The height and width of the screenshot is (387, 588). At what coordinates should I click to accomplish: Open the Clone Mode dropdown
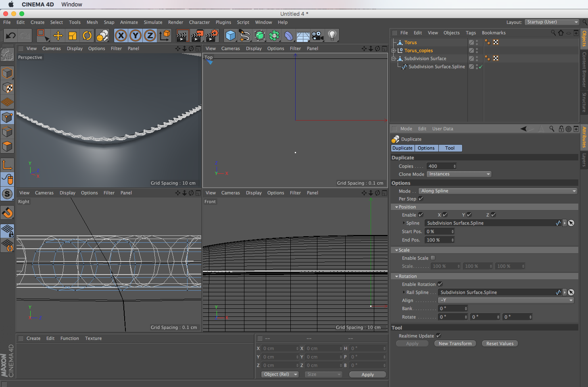pyautogui.click(x=459, y=174)
